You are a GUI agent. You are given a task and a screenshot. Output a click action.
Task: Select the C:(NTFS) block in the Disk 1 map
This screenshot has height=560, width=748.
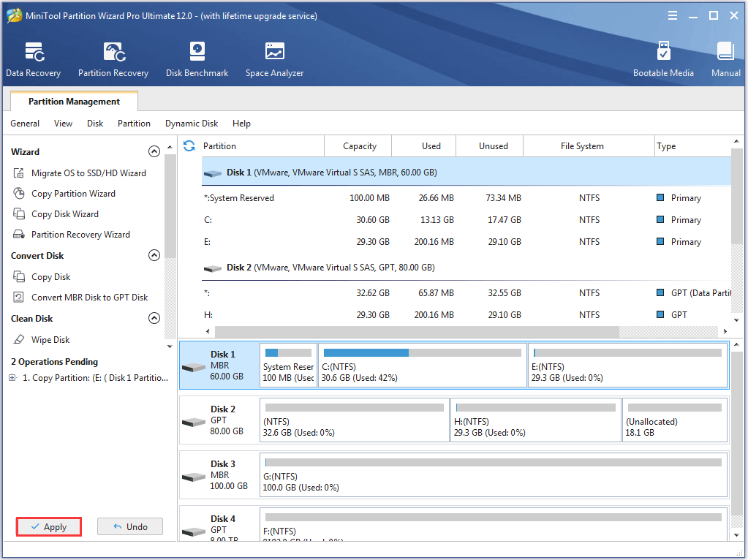click(x=423, y=366)
